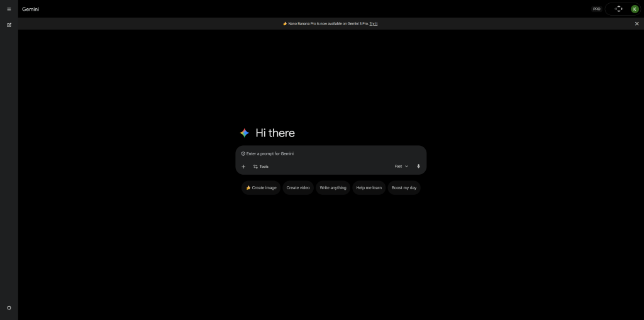Image resolution: width=644 pixels, height=320 pixels.
Task: Start a new chat with the pencil icon
Action: coord(9,25)
